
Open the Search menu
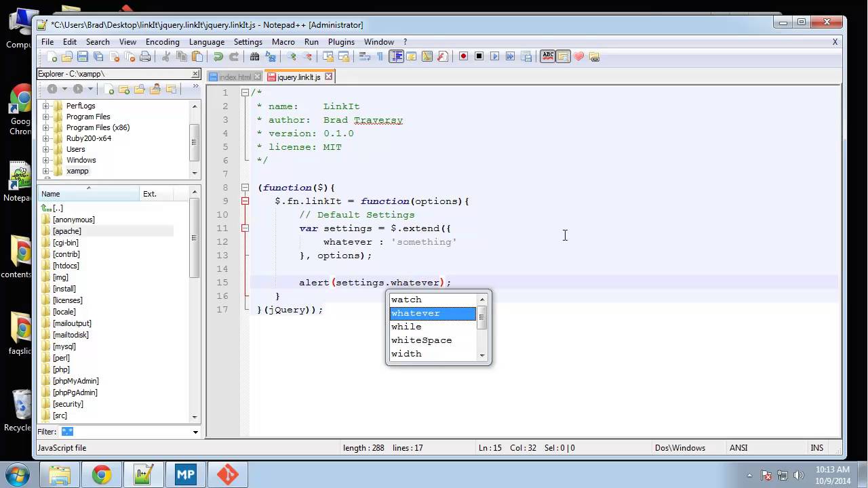coord(98,42)
